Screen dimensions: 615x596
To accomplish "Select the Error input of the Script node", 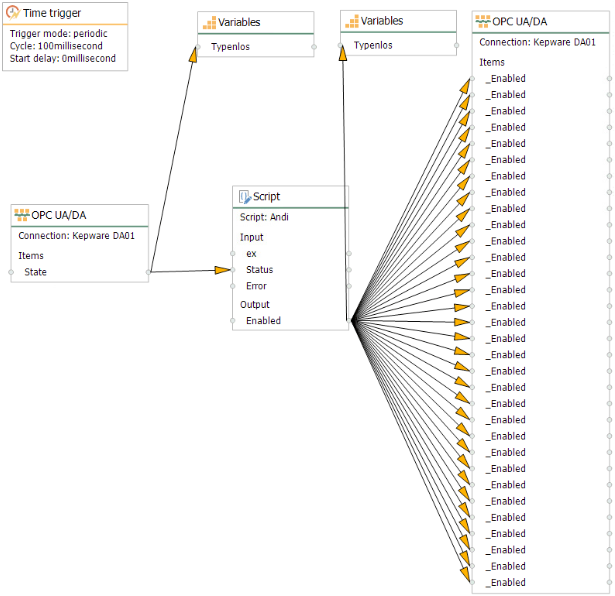I will pyautogui.click(x=256, y=286).
